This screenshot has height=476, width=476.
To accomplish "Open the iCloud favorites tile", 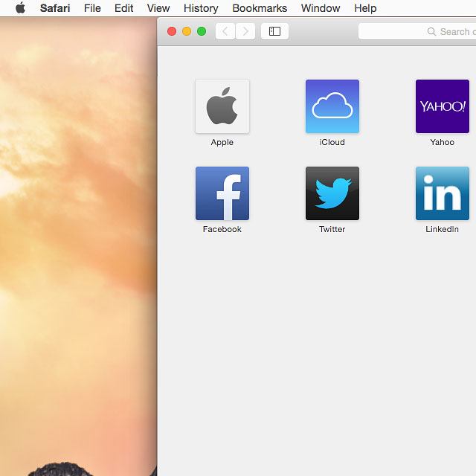I will [332, 106].
